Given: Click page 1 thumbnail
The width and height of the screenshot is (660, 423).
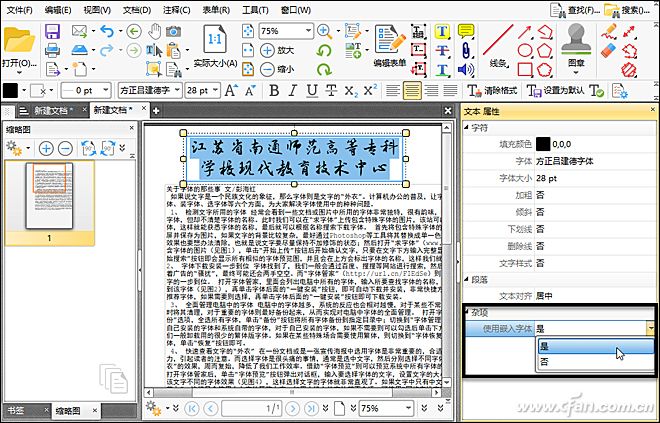Looking at the screenshot, I should click(49, 196).
